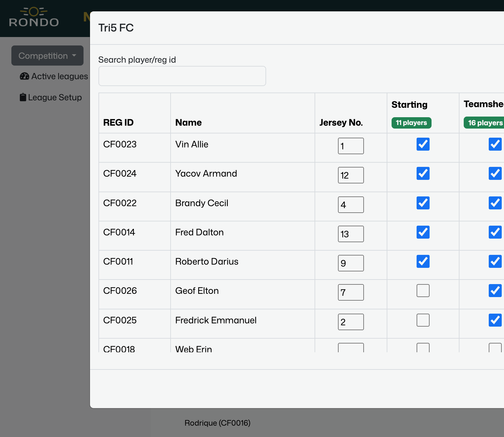Click the 11 players Starting badge

pyautogui.click(x=411, y=123)
